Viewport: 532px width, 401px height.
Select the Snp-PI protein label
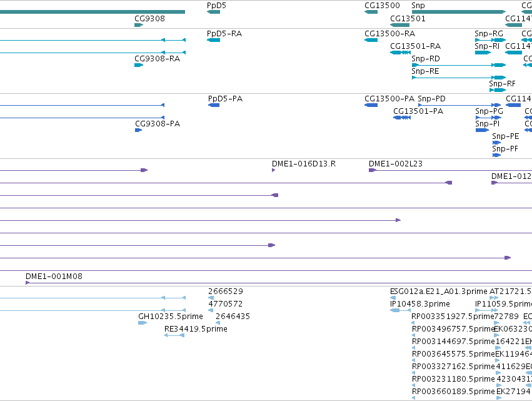(487, 124)
